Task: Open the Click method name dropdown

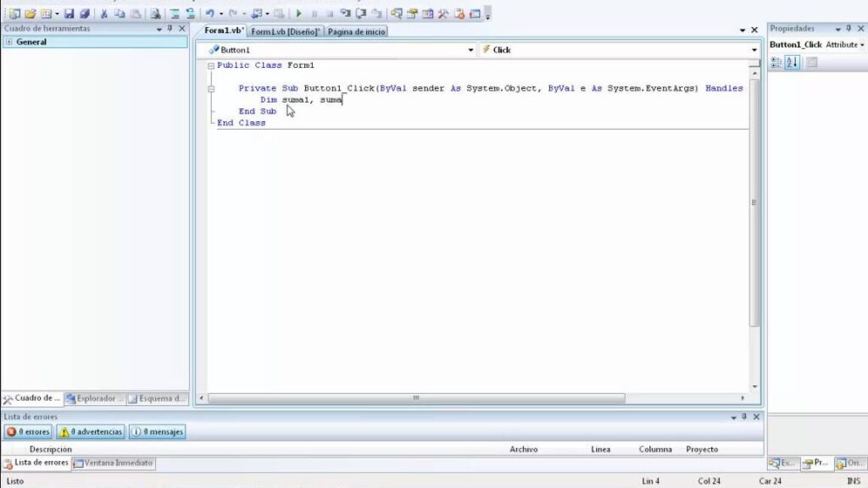Action: pyautogui.click(x=754, y=50)
